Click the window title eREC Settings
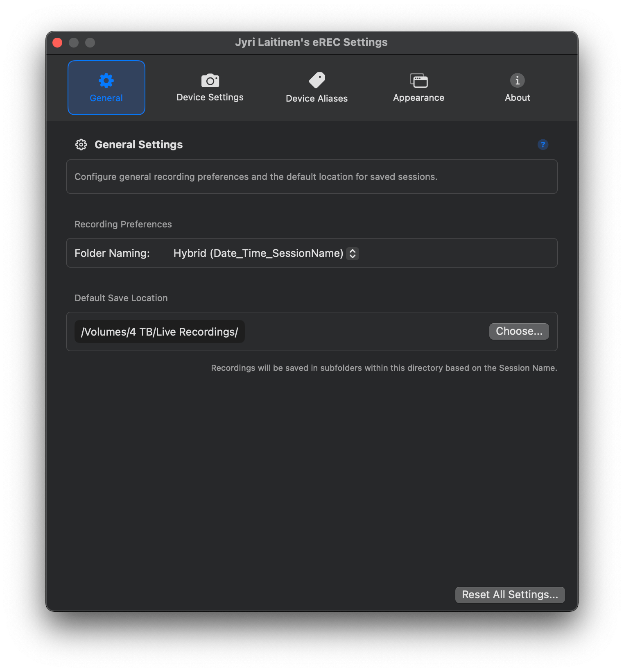This screenshot has width=624, height=672. [x=311, y=42]
